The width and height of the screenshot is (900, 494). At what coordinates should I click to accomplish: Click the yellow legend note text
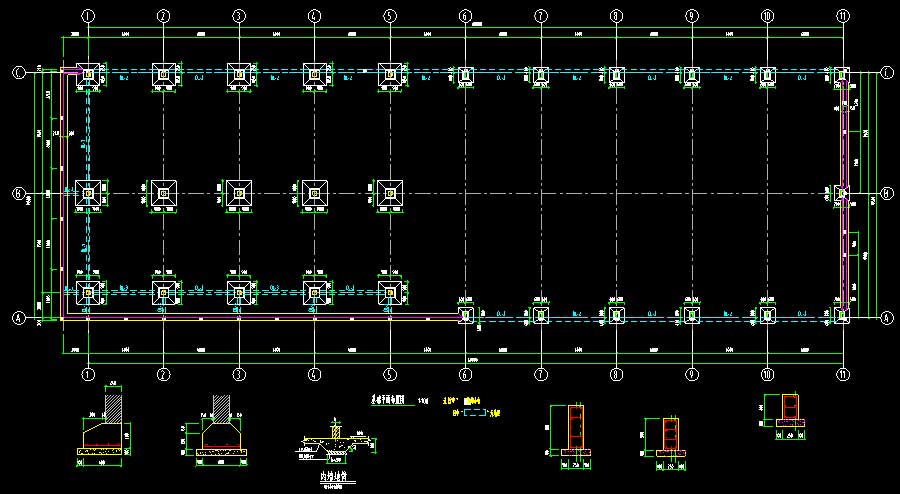[463, 401]
